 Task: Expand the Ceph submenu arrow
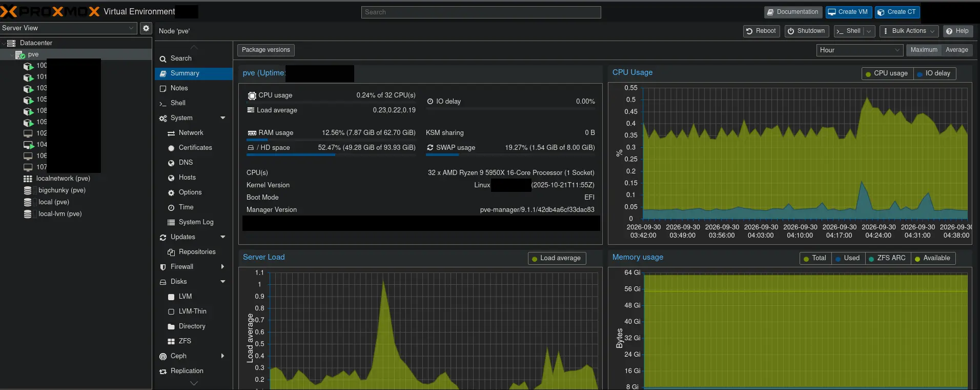click(223, 356)
